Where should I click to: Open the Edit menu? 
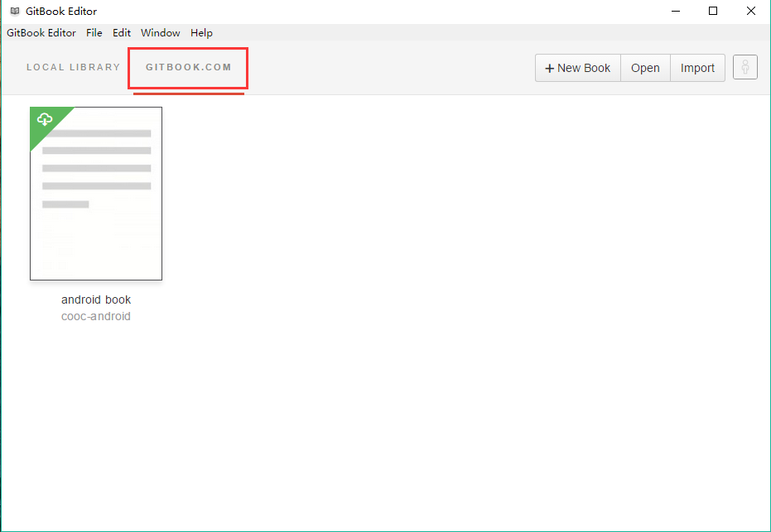point(122,33)
